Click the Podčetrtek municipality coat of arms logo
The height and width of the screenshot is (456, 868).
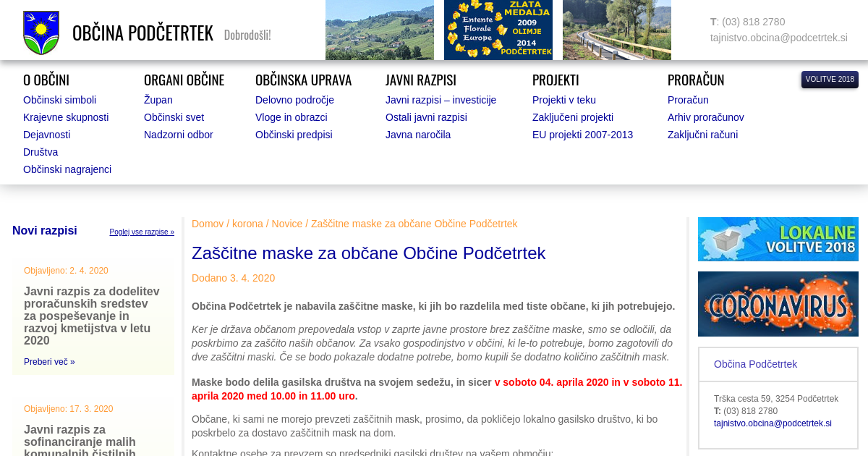click(41, 33)
